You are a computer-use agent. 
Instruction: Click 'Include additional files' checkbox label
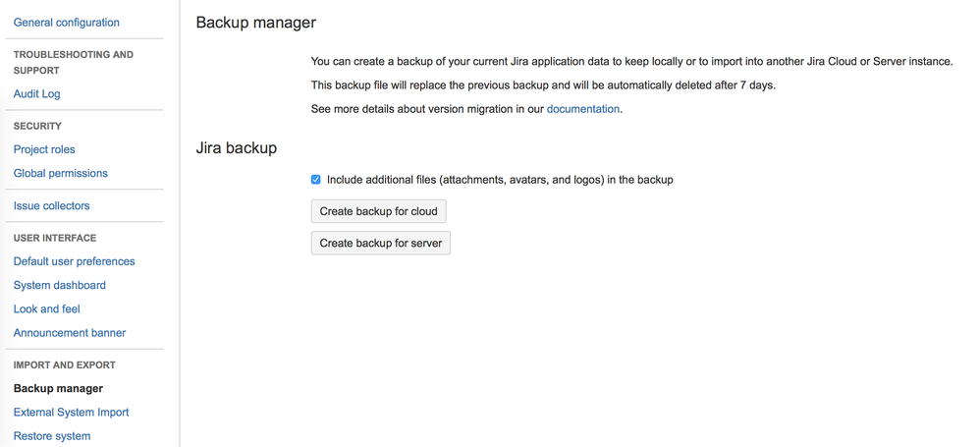coord(500,180)
